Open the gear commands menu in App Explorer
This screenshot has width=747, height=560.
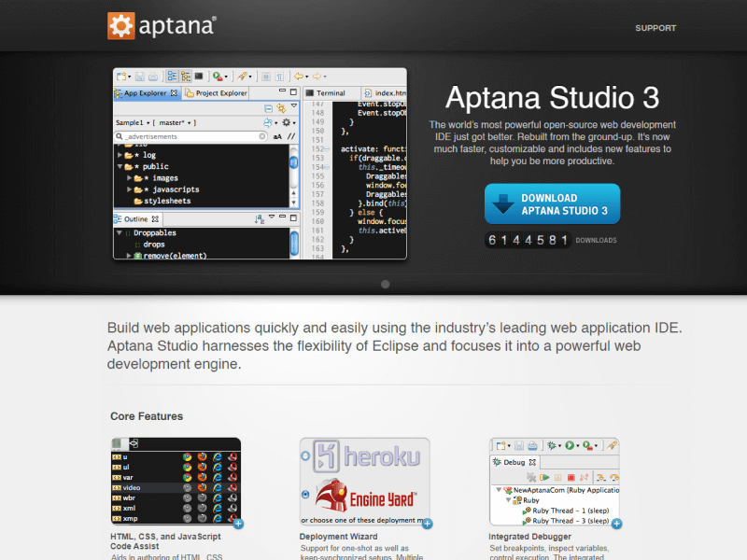(x=287, y=123)
